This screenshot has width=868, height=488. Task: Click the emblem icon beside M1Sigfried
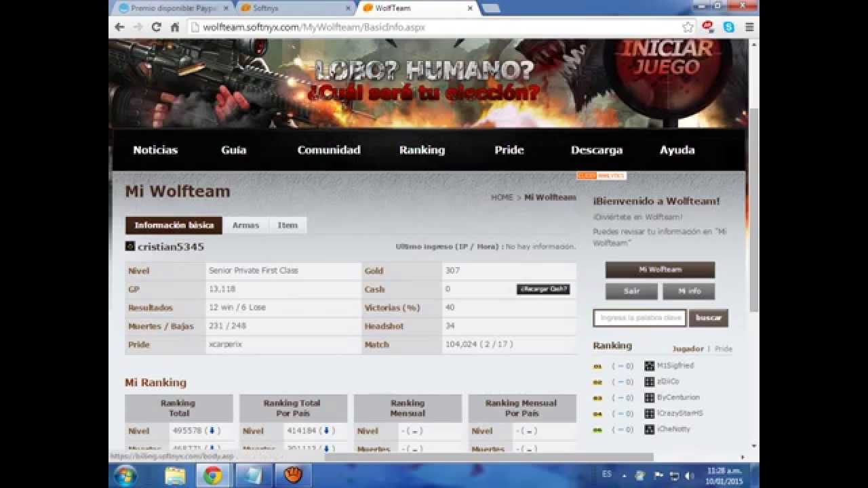point(650,366)
